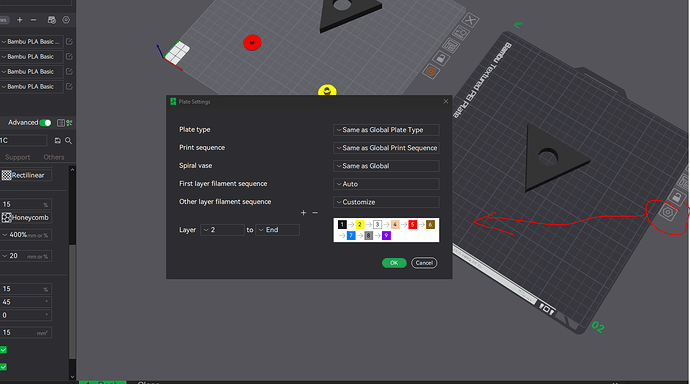Open the Plate type dropdown
690x384 pixels.
click(386, 130)
